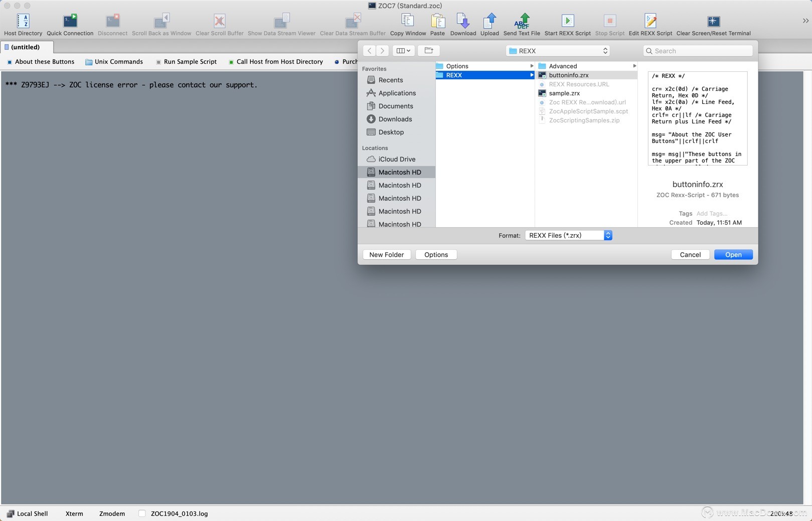Open the REXX folder path dropdown
This screenshot has height=521, width=812.
click(x=558, y=51)
